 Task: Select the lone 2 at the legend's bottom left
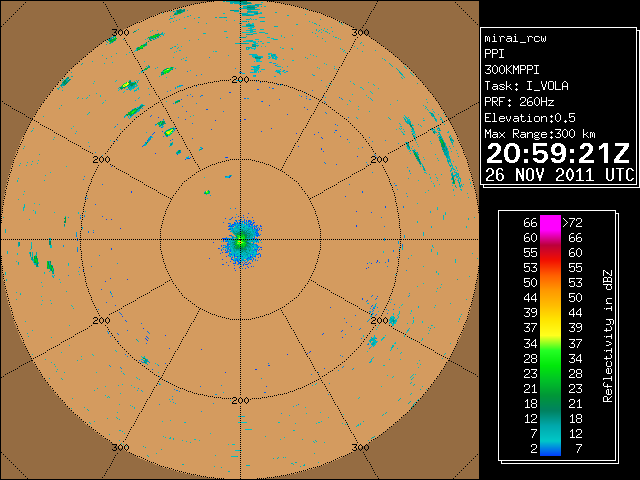tap(534, 449)
